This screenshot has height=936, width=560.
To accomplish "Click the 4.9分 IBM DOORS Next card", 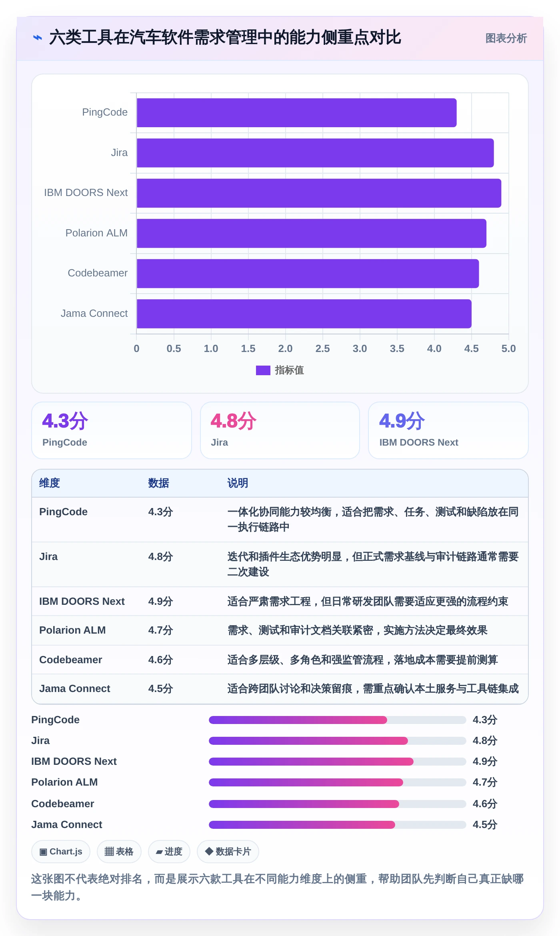I will pyautogui.click(x=448, y=430).
